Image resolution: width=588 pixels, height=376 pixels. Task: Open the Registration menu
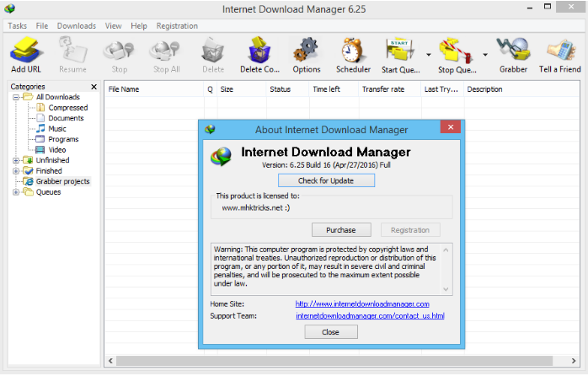point(177,26)
